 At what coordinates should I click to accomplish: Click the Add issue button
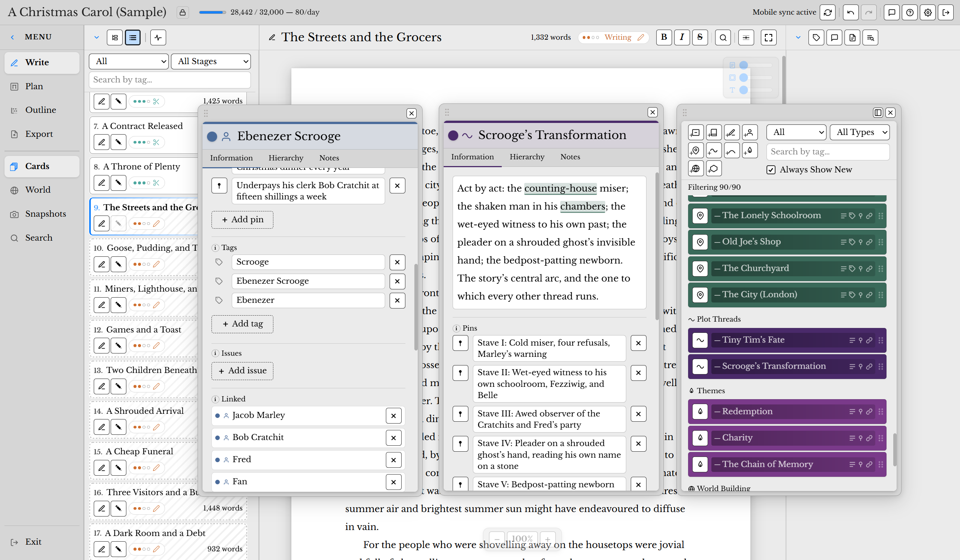point(242,371)
